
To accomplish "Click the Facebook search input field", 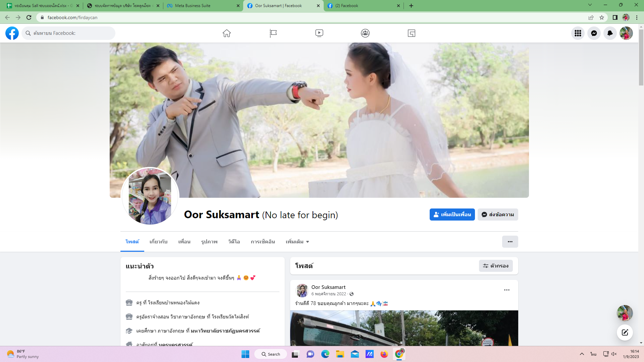I will click(72, 33).
